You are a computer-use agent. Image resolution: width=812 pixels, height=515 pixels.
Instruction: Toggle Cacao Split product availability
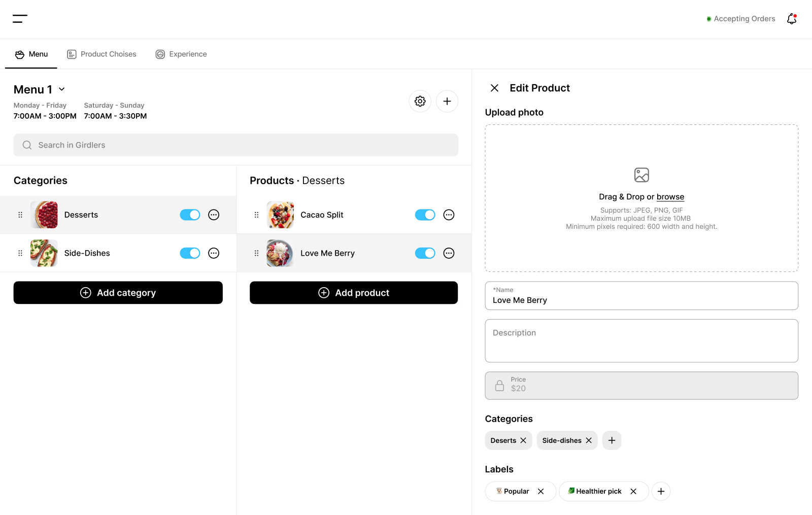click(x=425, y=215)
